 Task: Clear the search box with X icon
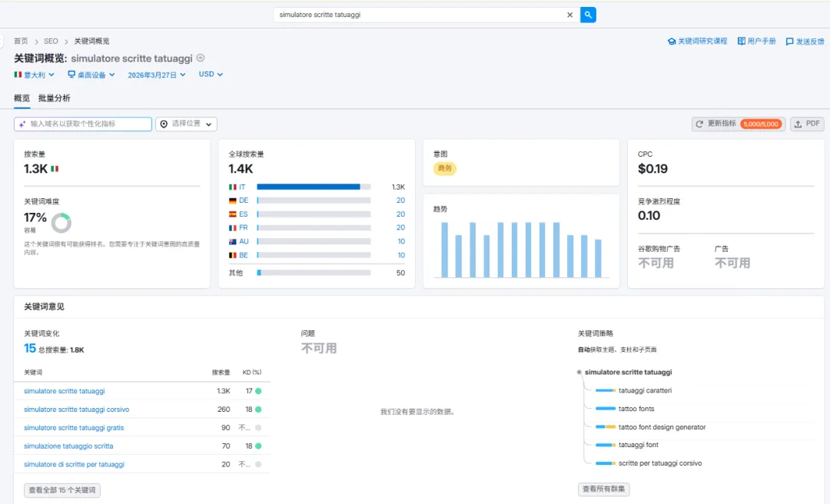click(570, 15)
